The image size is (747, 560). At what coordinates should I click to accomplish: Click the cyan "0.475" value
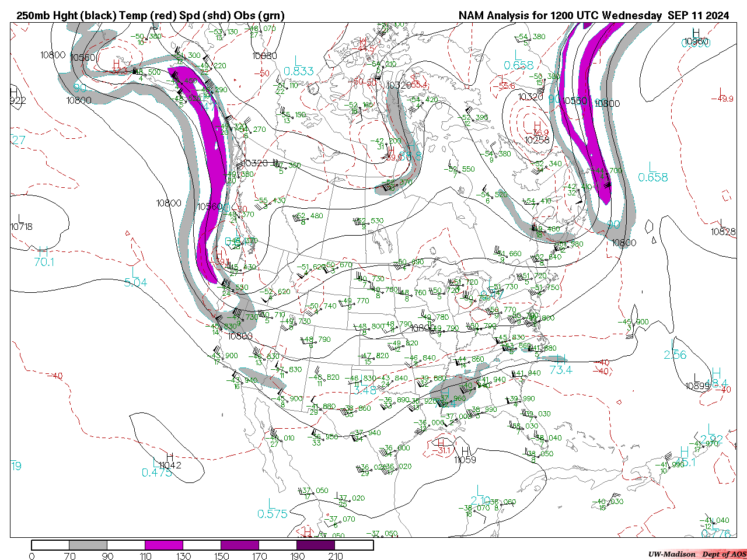157,473
